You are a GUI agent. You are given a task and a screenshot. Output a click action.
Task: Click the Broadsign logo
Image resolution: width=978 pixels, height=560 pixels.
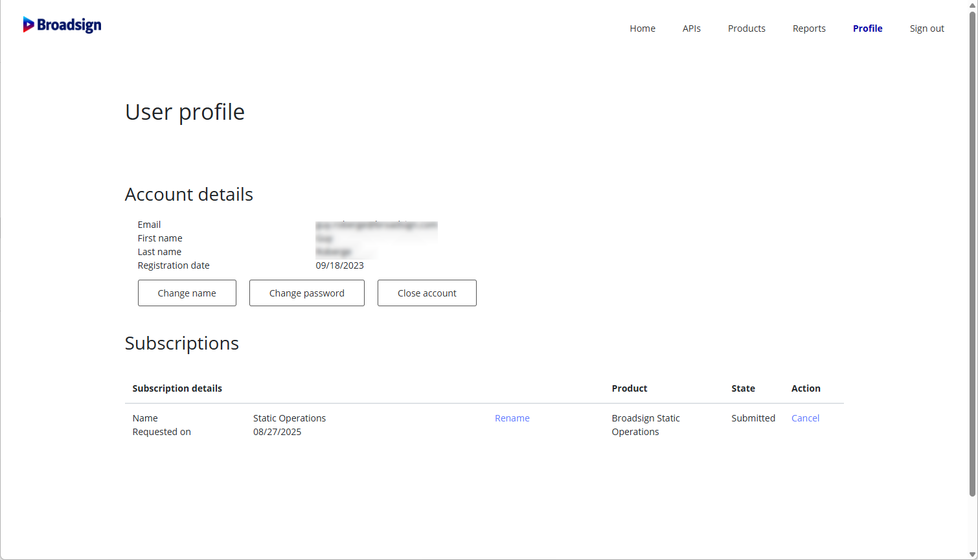(x=62, y=25)
